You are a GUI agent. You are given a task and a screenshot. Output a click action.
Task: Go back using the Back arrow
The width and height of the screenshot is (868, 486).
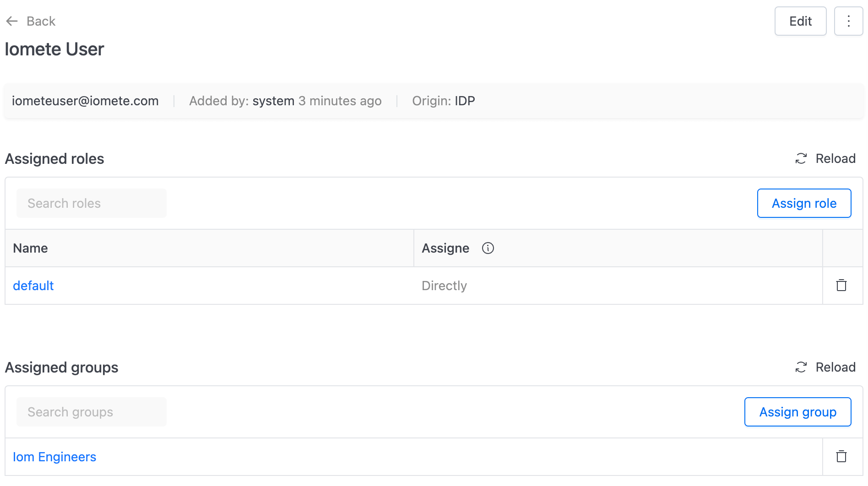[12, 21]
